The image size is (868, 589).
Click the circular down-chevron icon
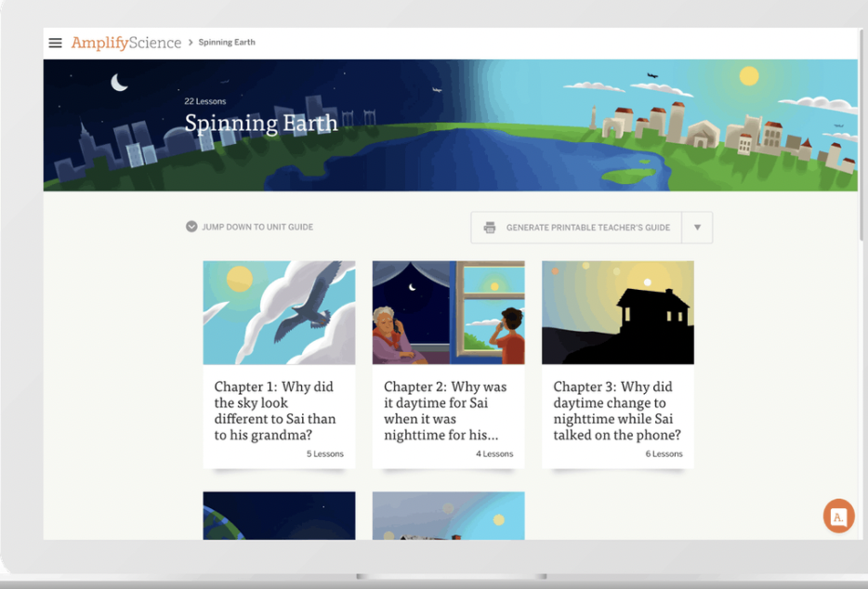[x=191, y=227]
